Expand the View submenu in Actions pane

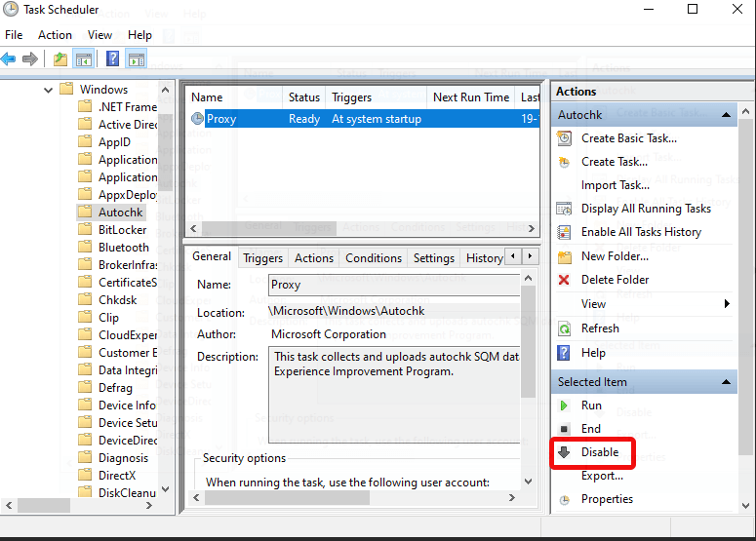click(x=727, y=304)
